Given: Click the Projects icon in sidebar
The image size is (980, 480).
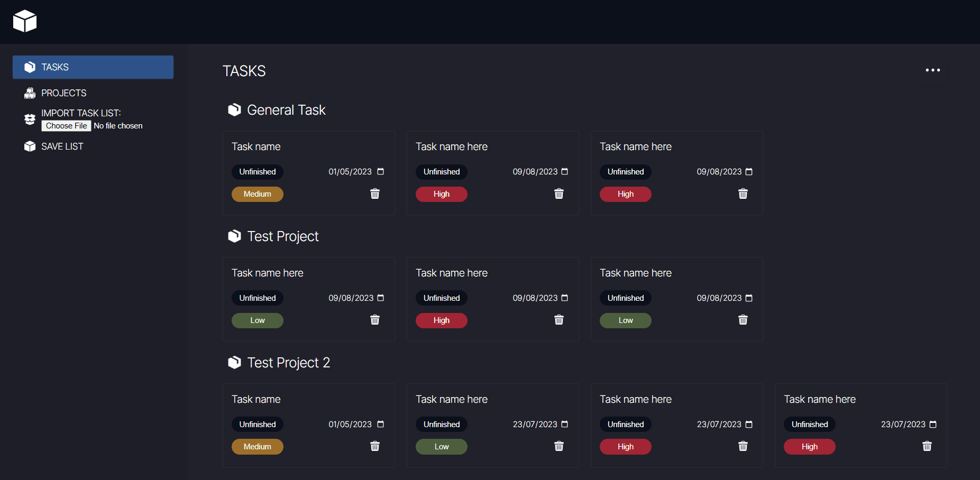Looking at the screenshot, I should tap(30, 93).
